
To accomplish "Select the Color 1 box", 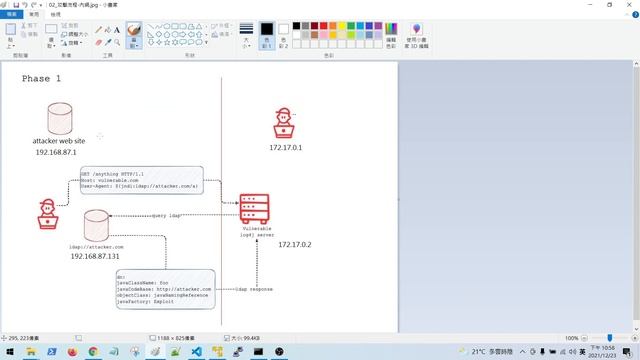I will click(267, 36).
